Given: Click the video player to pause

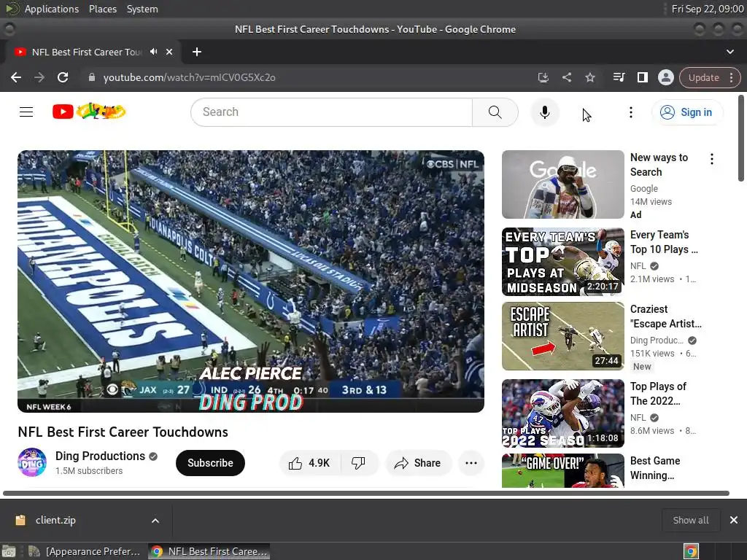Looking at the screenshot, I should pos(251,281).
